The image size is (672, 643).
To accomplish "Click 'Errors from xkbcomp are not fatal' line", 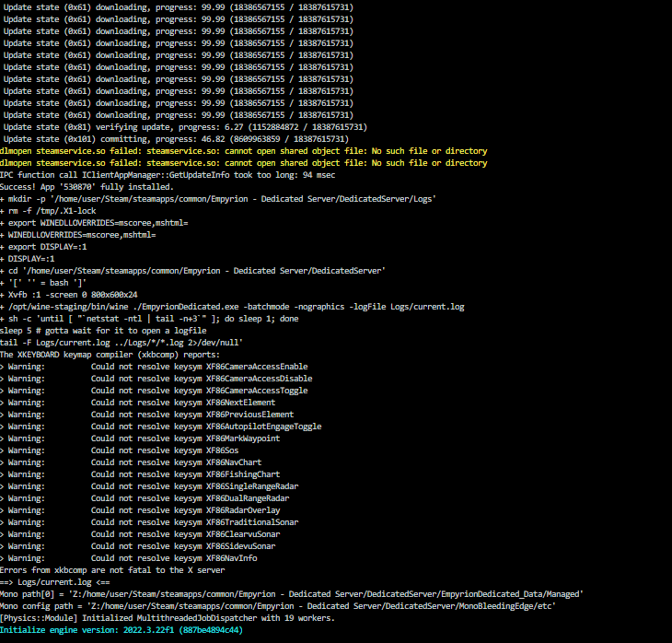I will pos(112,571).
